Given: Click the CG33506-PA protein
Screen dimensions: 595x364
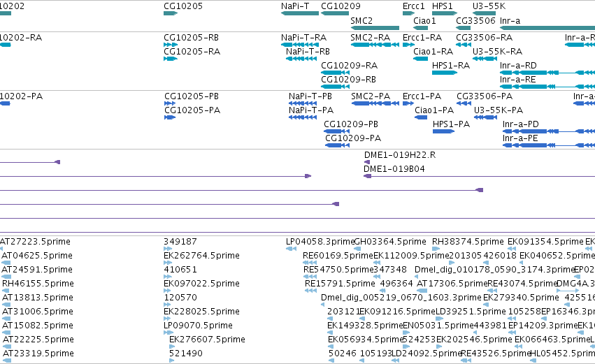Looking at the screenshot, I should click(464, 103).
